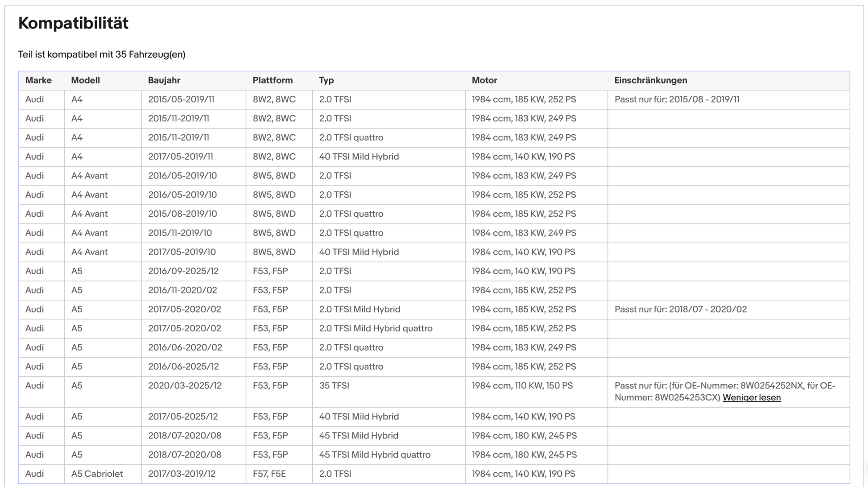Click 'Passt nur für: 2018/07 - 2020/02' restriction
This screenshot has width=868, height=487.
(680, 309)
